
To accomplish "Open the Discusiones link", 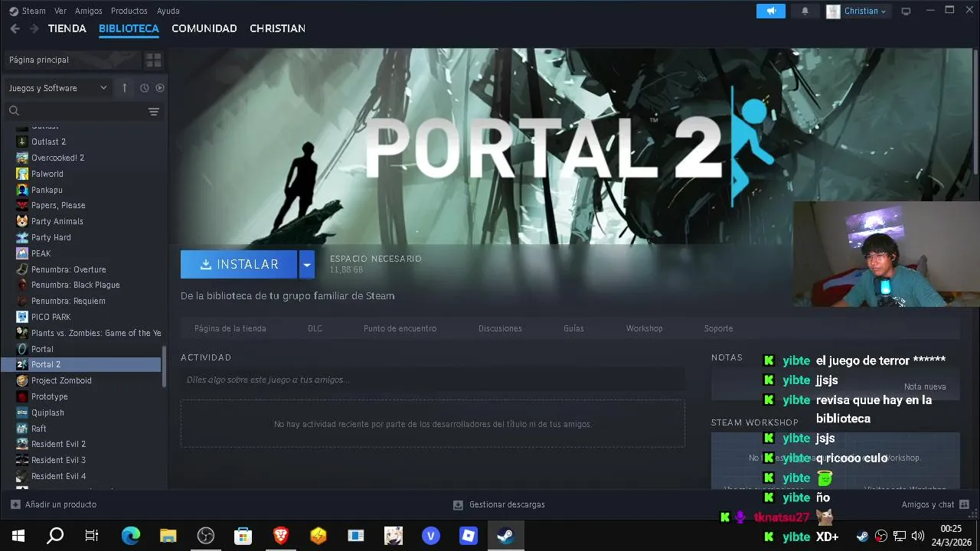I will click(x=500, y=328).
